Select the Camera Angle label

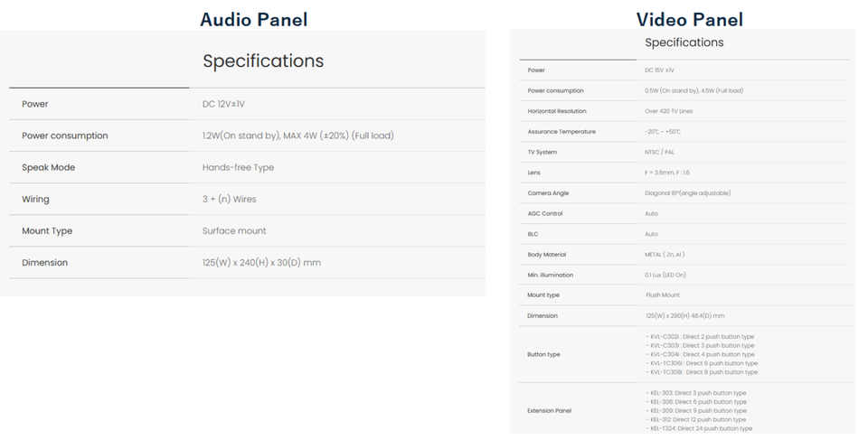coord(548,193)
